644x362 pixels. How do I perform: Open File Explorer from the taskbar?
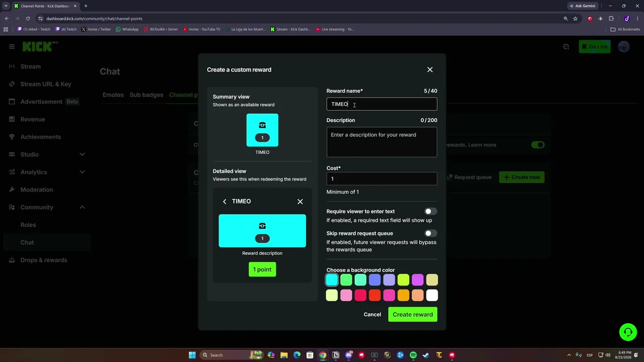coord(284,355)
